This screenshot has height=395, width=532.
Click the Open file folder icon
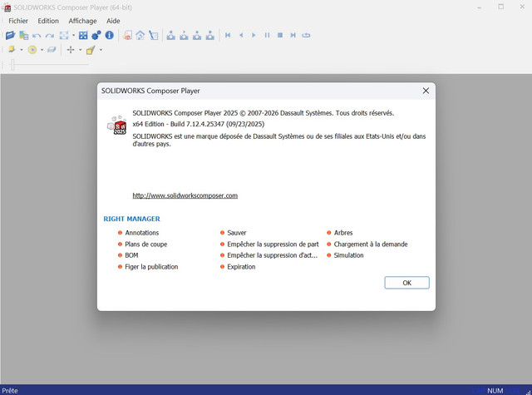(11, 35)
